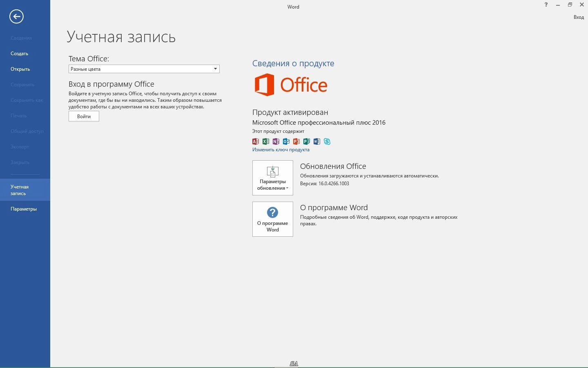Click the version text 16.0.4266.1003
This screenshot has width=588, height=368.
(x=334, y=184)
